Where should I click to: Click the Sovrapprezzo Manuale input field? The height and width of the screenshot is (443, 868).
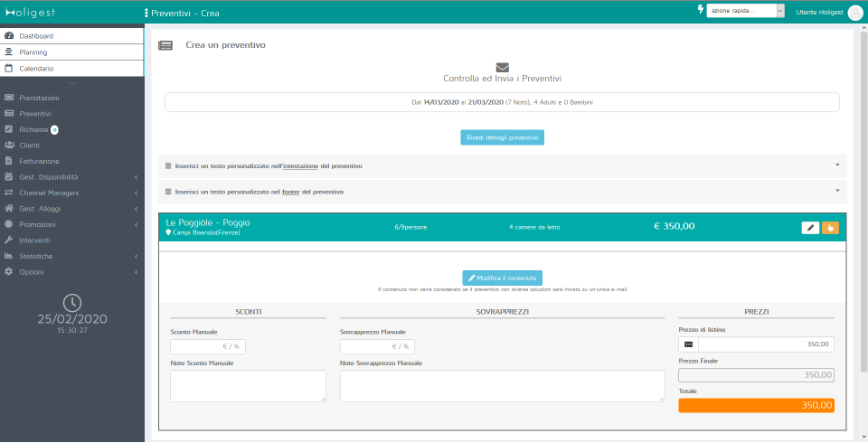[377, 346]
